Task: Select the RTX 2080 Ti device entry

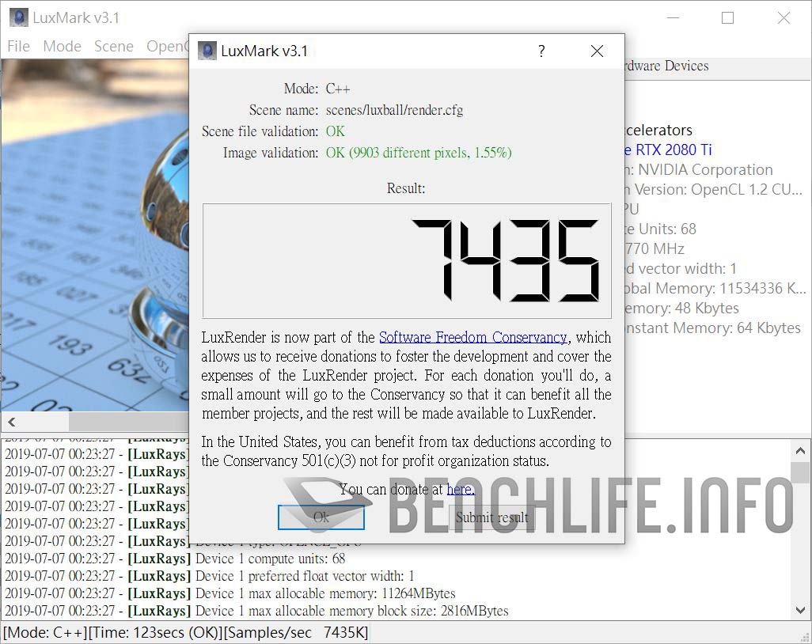Action: pyautogui.click(x=666, y=150)
